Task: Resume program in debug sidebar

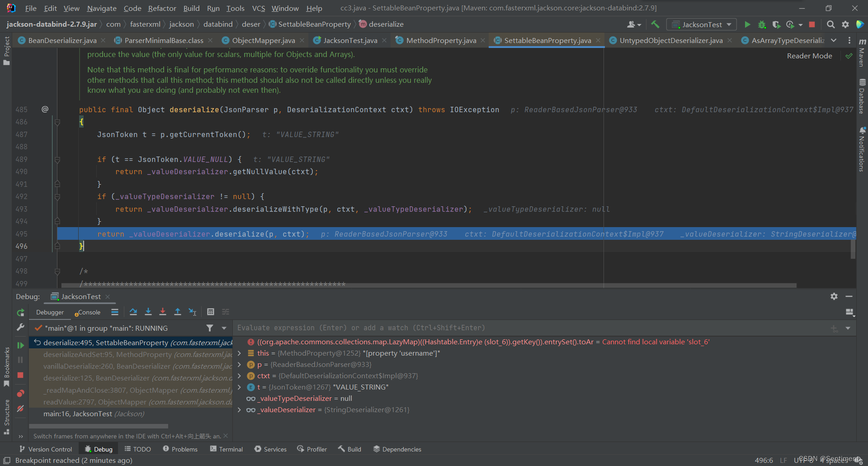Action: 20,345
